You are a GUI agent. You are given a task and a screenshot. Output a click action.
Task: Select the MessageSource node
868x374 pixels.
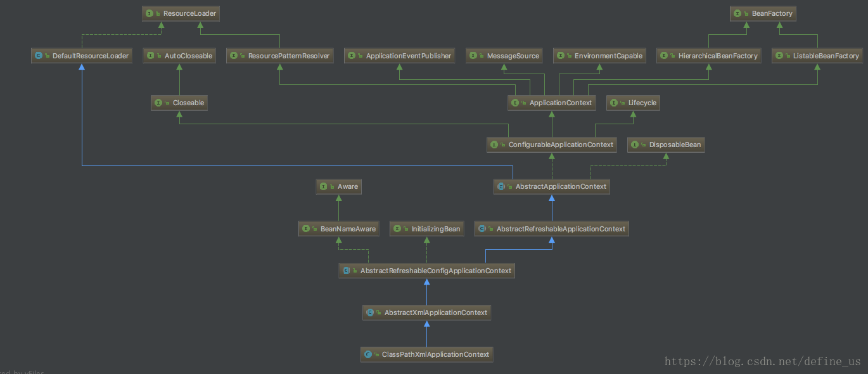pyautogui.click(x=504, y=56)
